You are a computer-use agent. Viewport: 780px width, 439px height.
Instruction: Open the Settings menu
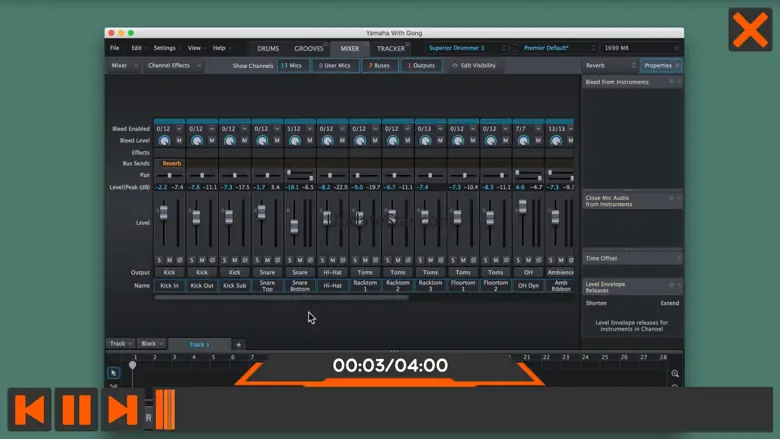point(165,48)
